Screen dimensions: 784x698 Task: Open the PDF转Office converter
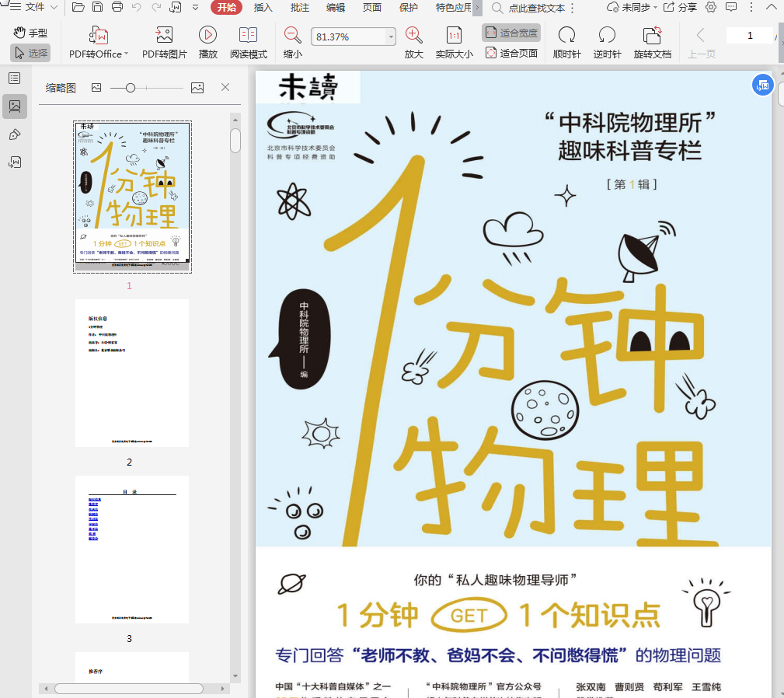click(99, 43)
